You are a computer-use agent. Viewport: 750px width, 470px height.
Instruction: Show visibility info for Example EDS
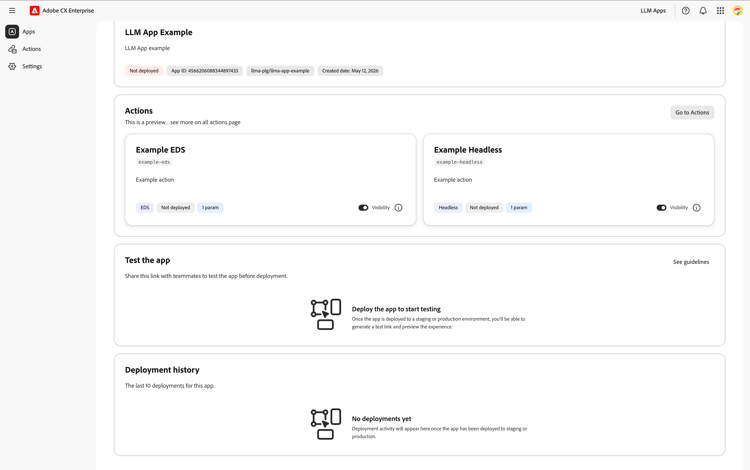(398, 208)
